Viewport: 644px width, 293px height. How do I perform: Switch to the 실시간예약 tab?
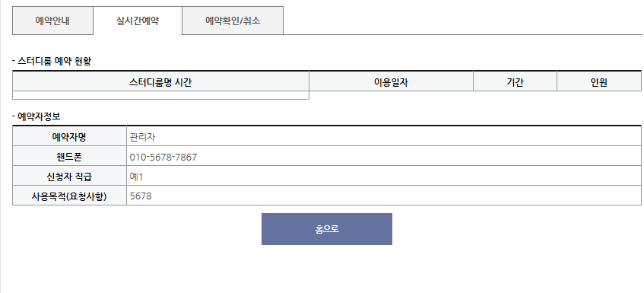[138, 21]
